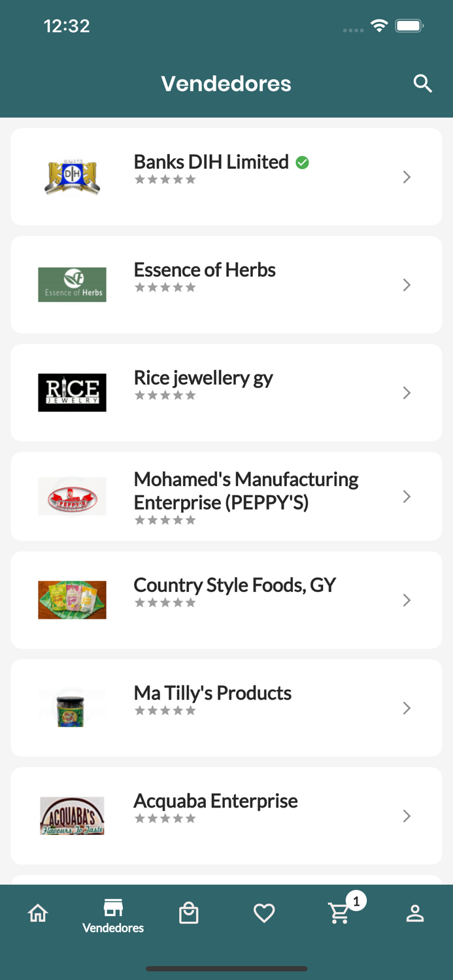Open the cart icon showing 1 item
This screenshot has height=980, width=453.
pyautogui.click(x=339, y=913)
